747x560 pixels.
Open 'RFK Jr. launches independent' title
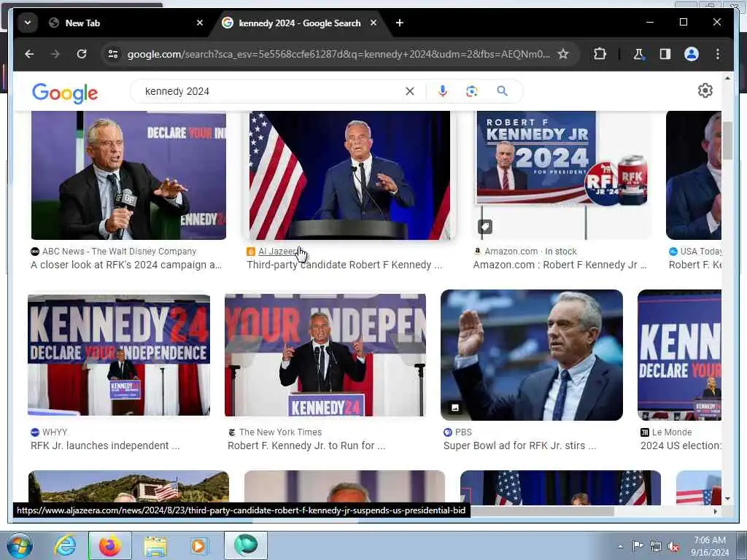click(x=105, y=446)
